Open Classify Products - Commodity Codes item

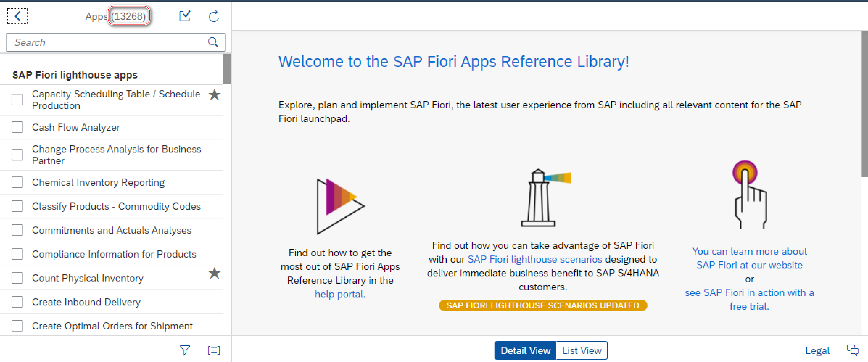[116, 206]
